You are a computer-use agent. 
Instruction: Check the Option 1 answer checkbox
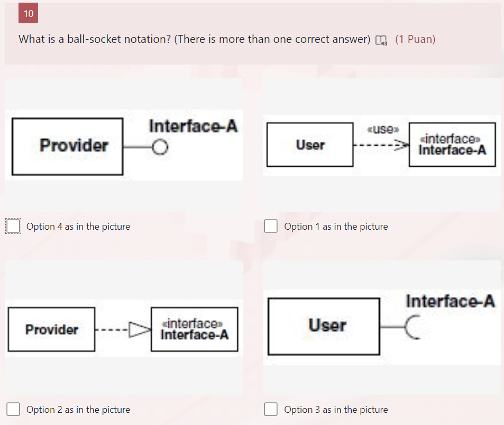pyautogui.click(x=271, y=226)
